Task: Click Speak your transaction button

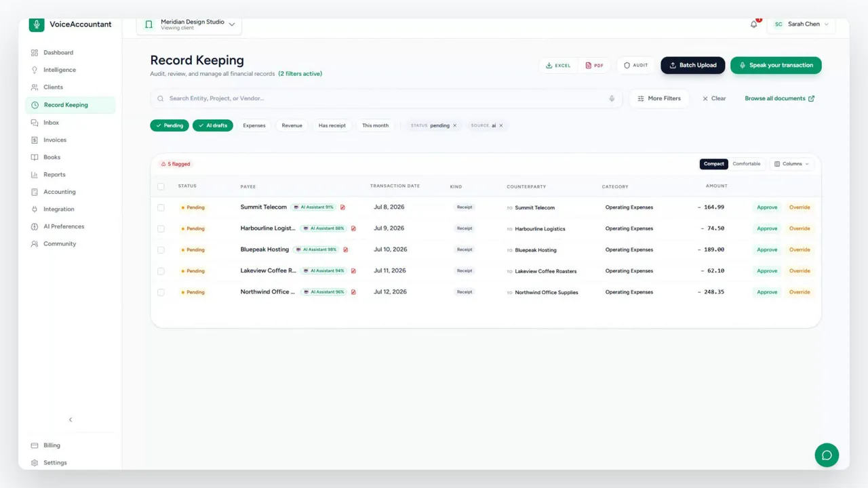Action: [x=776, y=65]
